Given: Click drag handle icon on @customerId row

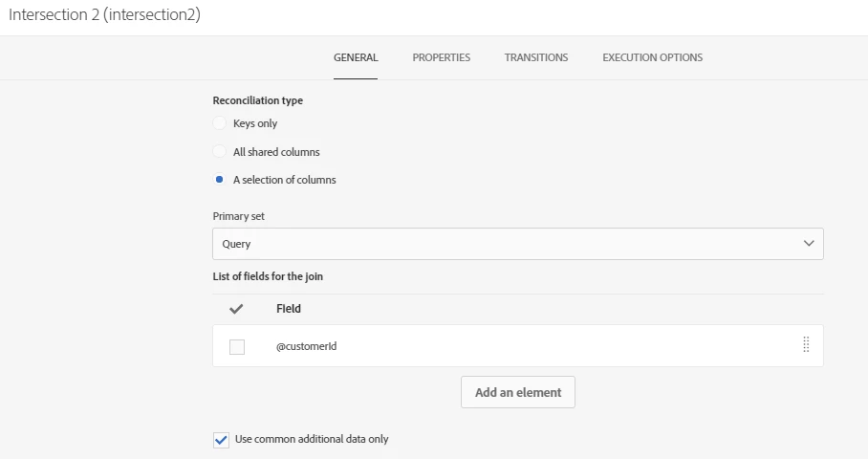Looking at the screenshot, I should click(805, 345).
